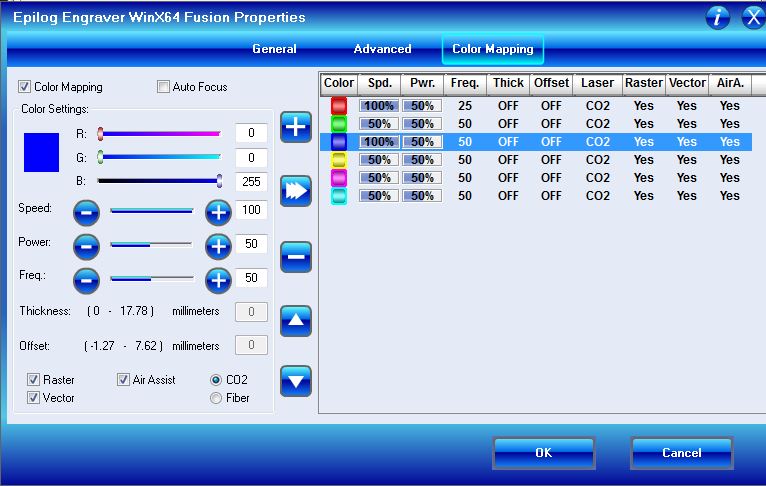
Task: Decrease Freq. with the minus button
Action: 86,280
